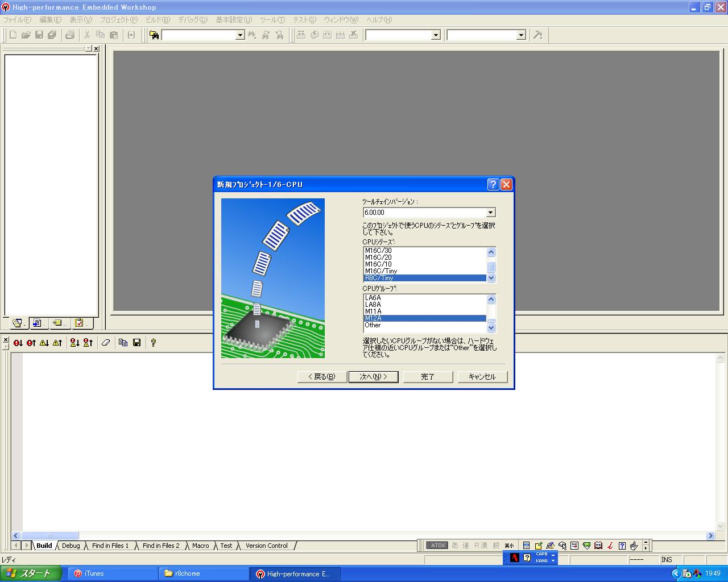Go to previous warning icon in output toolbar
The height and width of the screenshot is (582, 728).
pyautogui.click(x=57, y=343)
